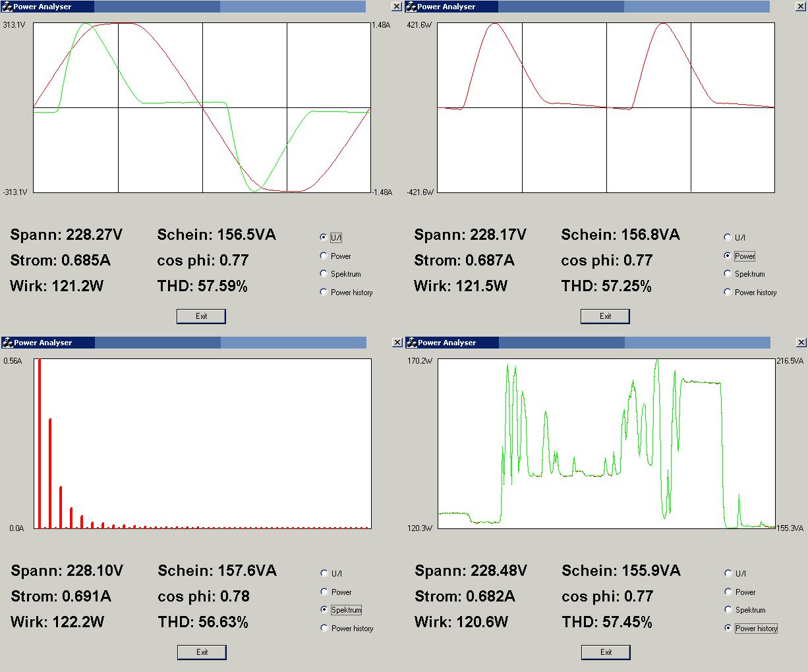Screen dimensions: 808x672
Task: Click the 'Schein: 156.5VA' reading
Action: [x=216, y=235]
